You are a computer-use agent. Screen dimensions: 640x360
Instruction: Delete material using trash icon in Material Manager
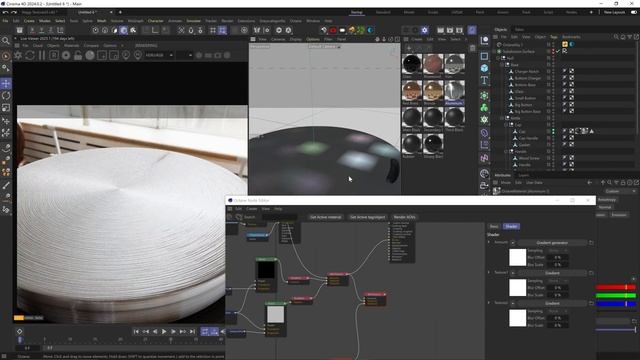click(x=472, y=48)
